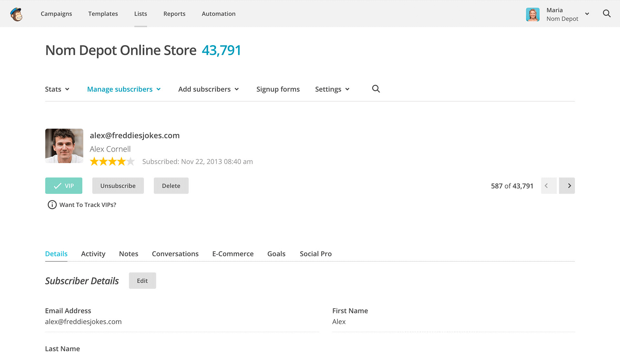This screenshot has height=364, width=620.
Task: Click the search icon in navigation bar
Action: click(x=607, y=14)
